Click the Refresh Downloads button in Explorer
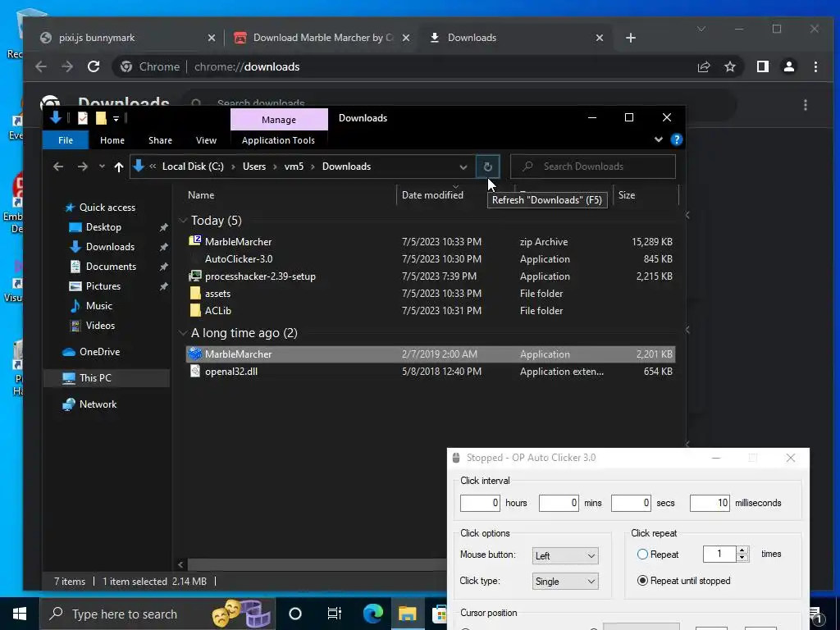Image resolution: width=840 pixels, height=630 pixels. pyautogui.click(x=487, y=167)
